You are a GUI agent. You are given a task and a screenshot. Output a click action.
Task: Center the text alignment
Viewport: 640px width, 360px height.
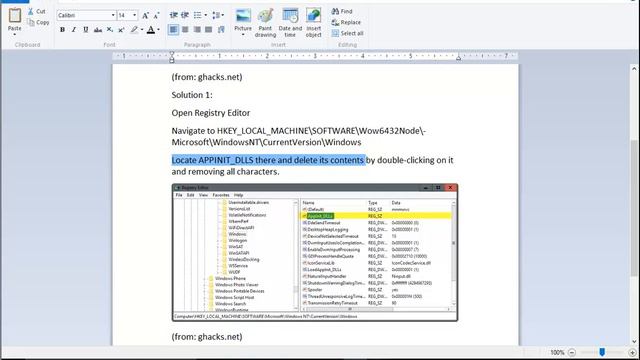point(185,29)
